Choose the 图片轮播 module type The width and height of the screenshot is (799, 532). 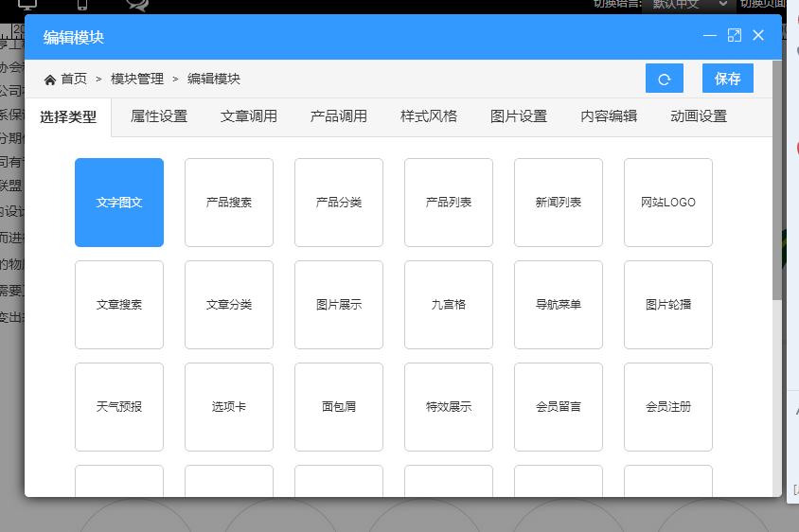coord(668,305)
